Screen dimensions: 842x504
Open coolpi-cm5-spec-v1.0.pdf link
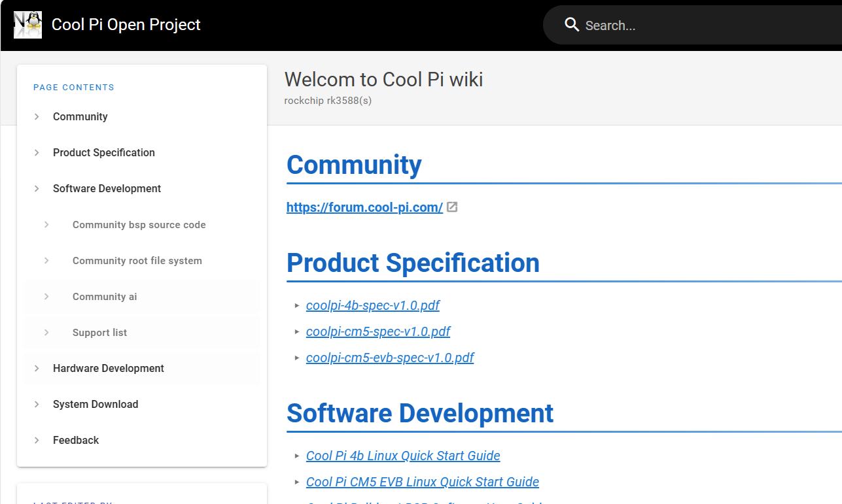pos(378,331)
